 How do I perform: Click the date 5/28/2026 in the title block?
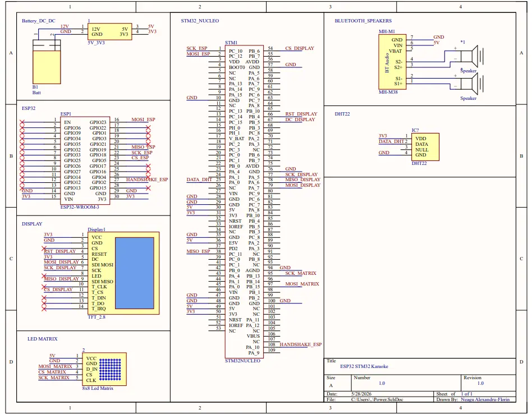[x=361, y=394]
